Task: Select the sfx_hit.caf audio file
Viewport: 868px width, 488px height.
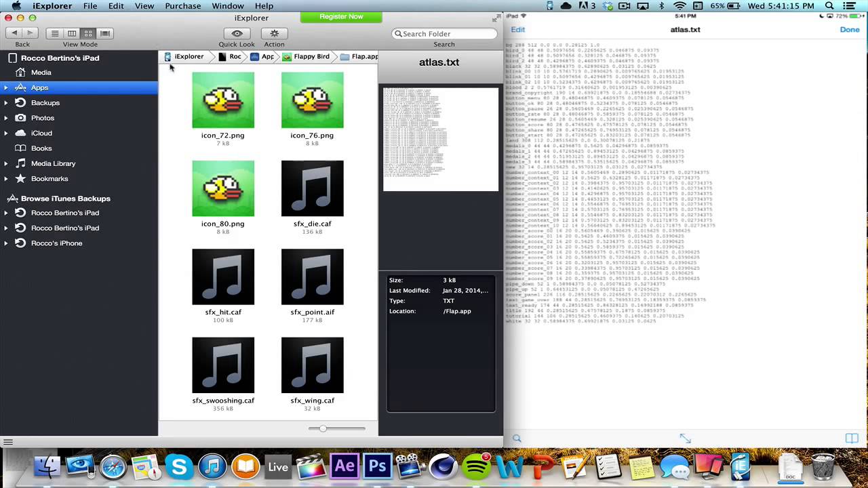Action: [x=223, y=277]
